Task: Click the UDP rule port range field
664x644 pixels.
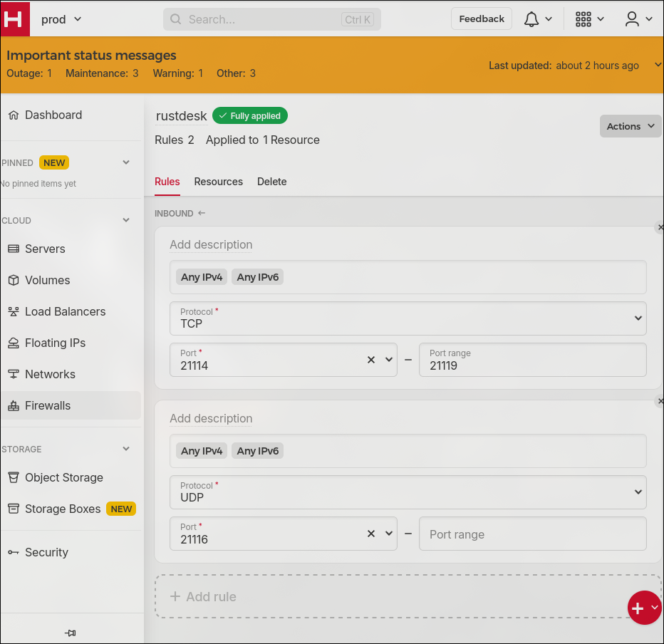Action: (532, 534)
